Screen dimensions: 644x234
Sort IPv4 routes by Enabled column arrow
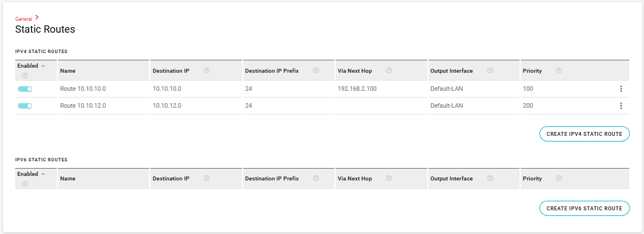43,66
